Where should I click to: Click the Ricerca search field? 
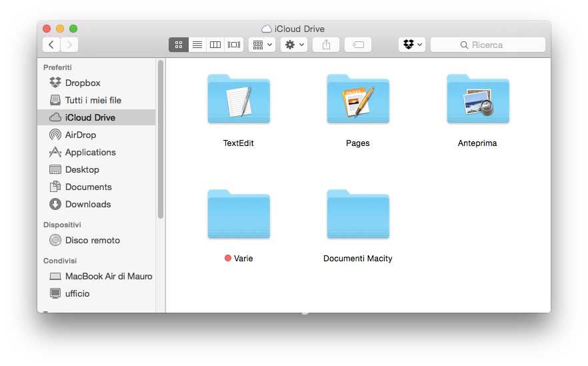point(488,45)
